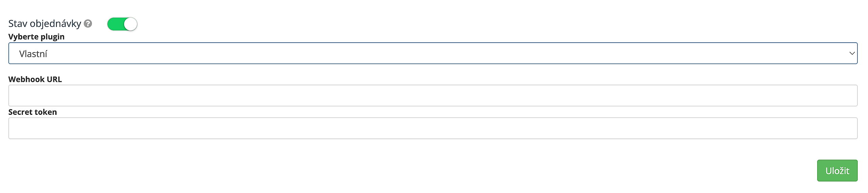Disable the Stav objednávky toggle
This screenshot has height=193, width=868.
[122, 24]
